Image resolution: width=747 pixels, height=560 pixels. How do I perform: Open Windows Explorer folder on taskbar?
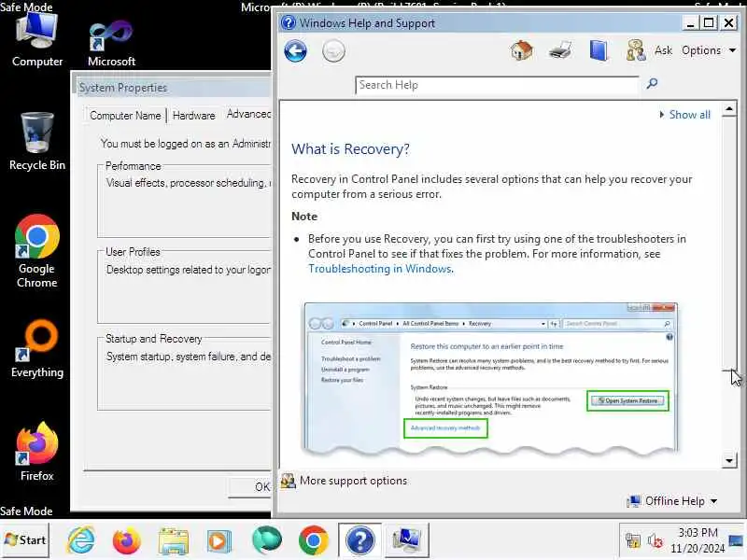coord(174,541)
